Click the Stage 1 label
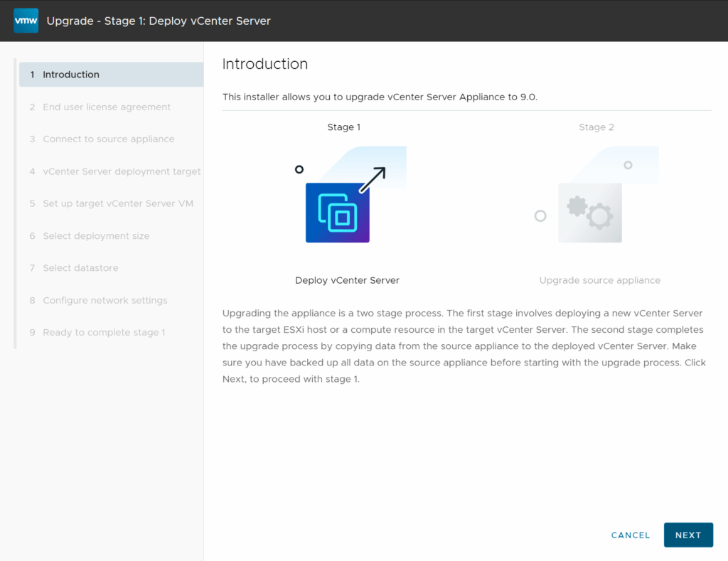 (343, 127)
